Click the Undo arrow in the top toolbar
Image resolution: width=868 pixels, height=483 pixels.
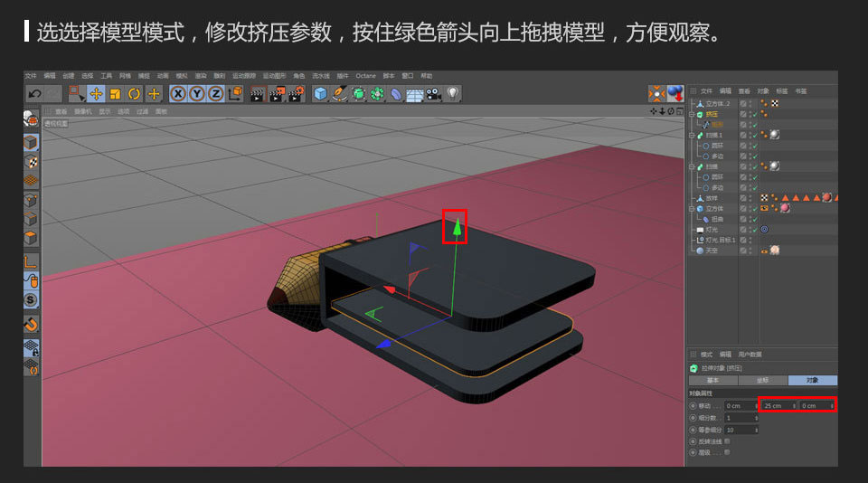[35, 94]
